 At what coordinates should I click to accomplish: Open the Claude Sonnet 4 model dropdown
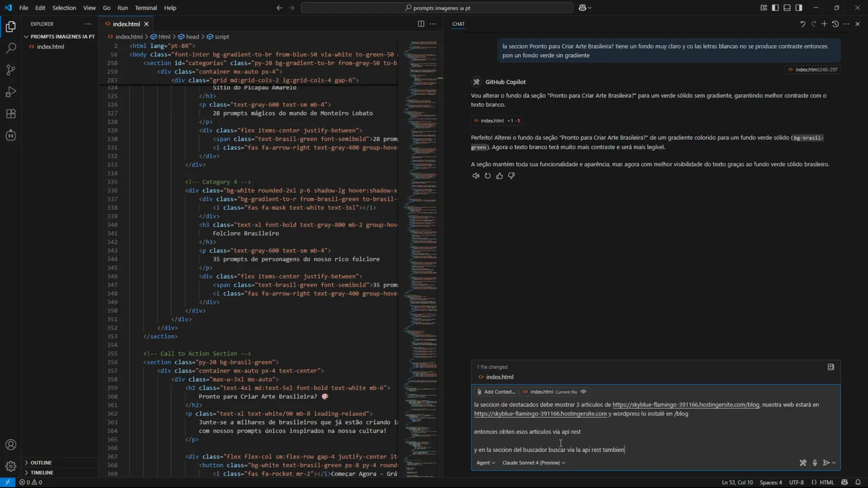533,463
